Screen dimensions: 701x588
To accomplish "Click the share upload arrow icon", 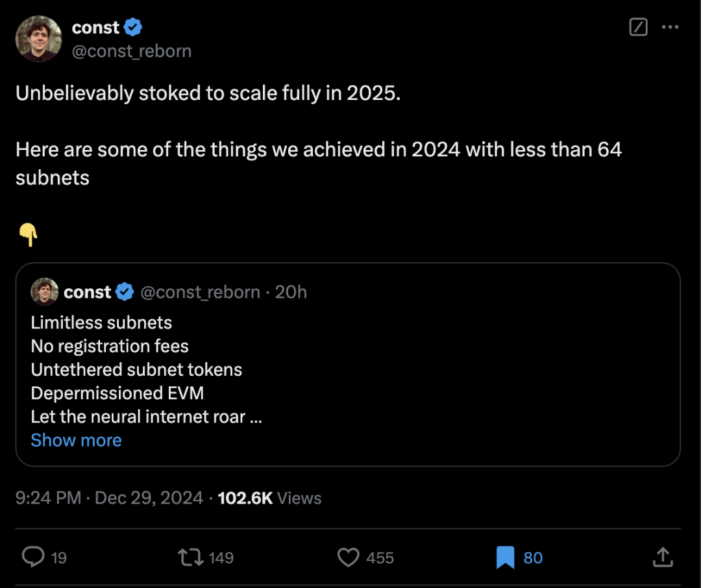I will click(662, 557).
